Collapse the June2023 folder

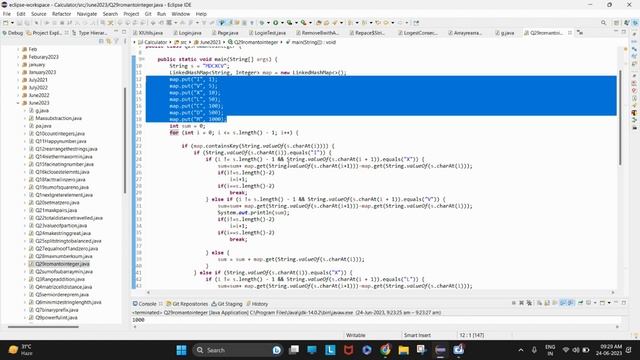(18, 103)
